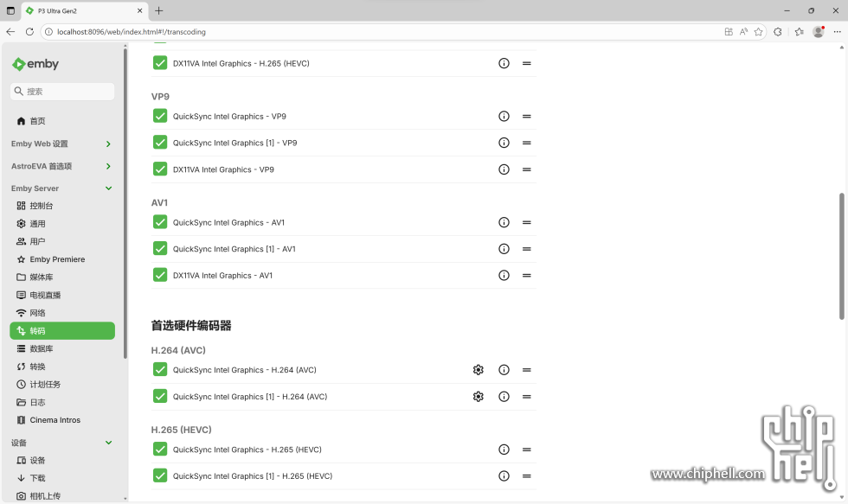Disable QuickSync Intel Graphics - H.265 (HEVC) encoder
This screenshot has width=848, height=504.
160,450
